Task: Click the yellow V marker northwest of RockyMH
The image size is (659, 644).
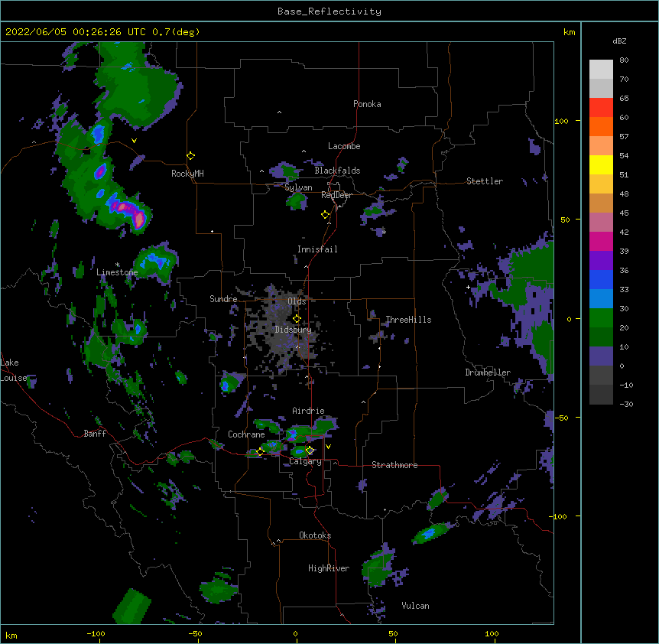Action: [x=134, y=141]
